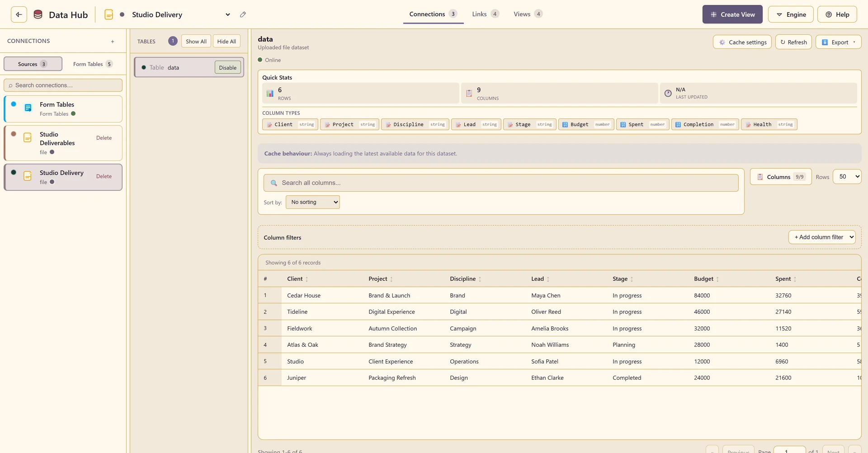Open the Rows per page dropdown
Viewport: 868px width, 453px height.
coord(847,177)
